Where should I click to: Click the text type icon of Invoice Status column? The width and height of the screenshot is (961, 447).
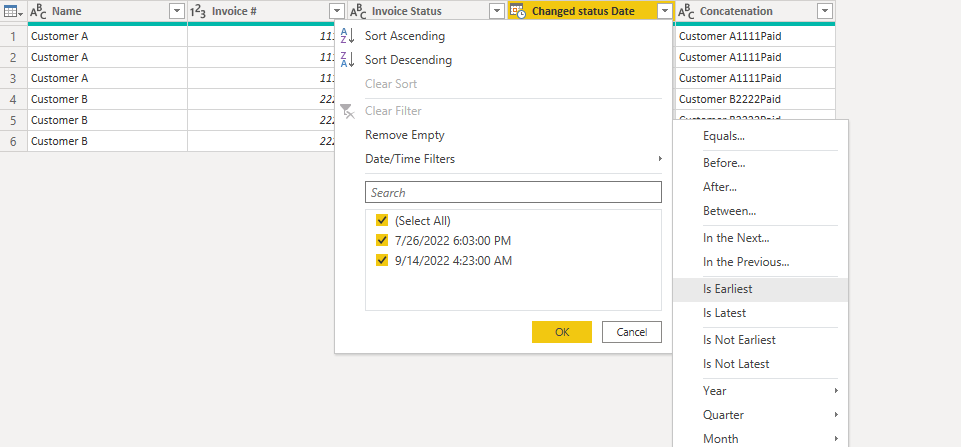(x=359, y=11)
